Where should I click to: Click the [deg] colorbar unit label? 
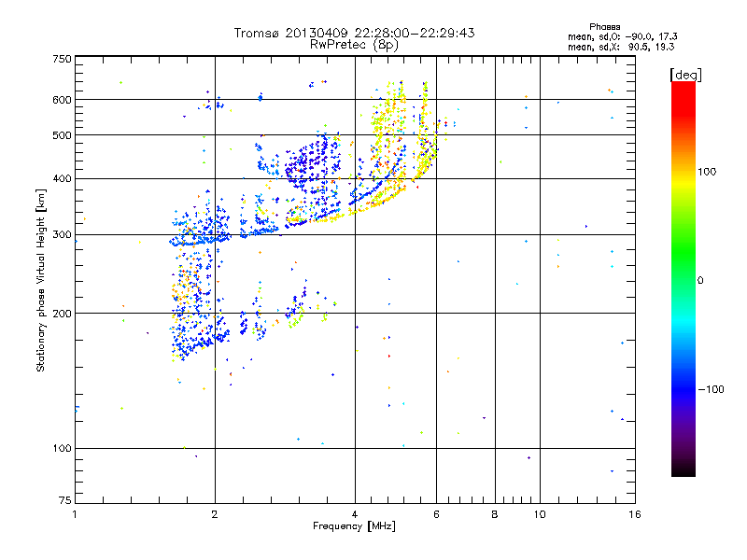685,75
